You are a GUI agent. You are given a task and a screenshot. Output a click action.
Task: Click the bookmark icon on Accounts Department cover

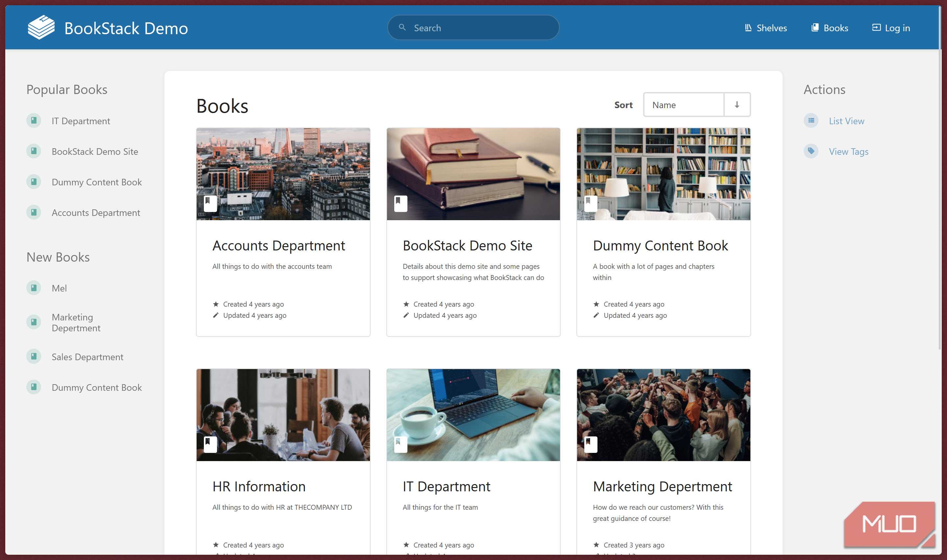pos(210,203)
